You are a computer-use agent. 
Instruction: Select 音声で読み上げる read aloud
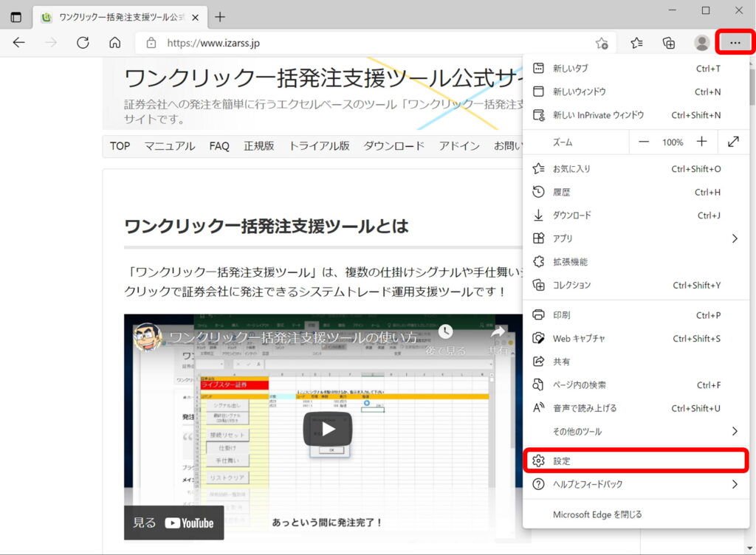(x=636, y=408)
